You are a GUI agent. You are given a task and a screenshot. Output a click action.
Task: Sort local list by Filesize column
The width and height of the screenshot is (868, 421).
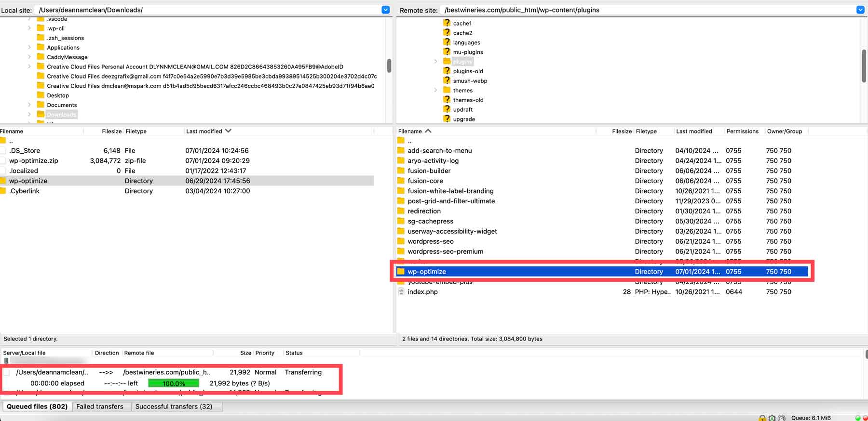(x=111, y=131)
